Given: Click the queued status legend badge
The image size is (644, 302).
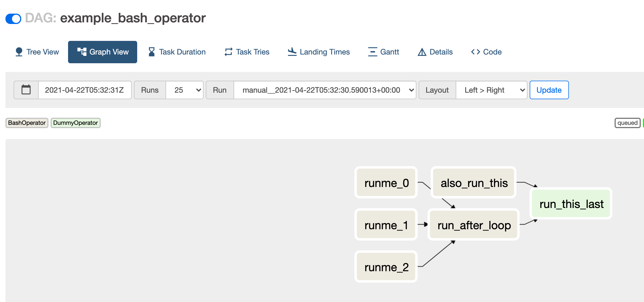Looking at the screenshot, I should [627, 123].
